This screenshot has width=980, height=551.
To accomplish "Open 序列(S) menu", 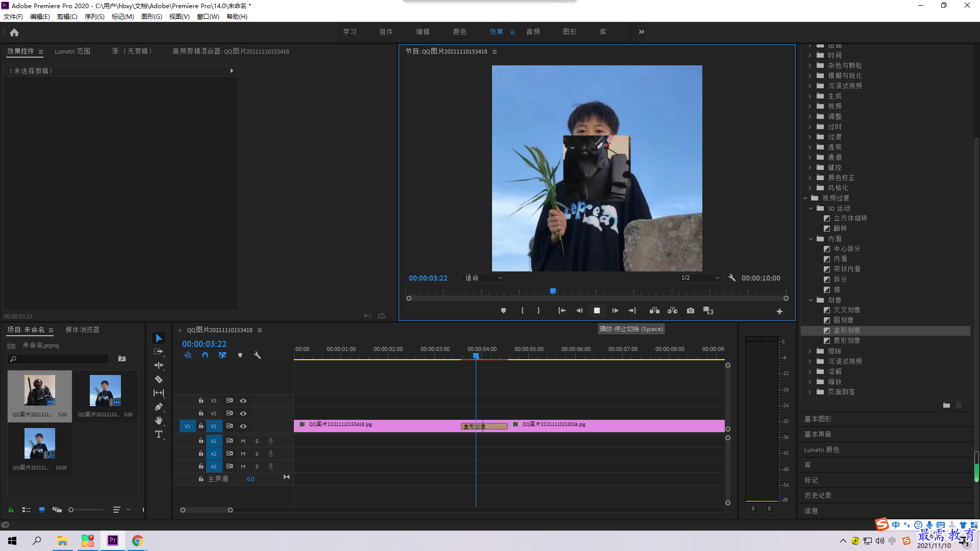I will tap(94, 17).
